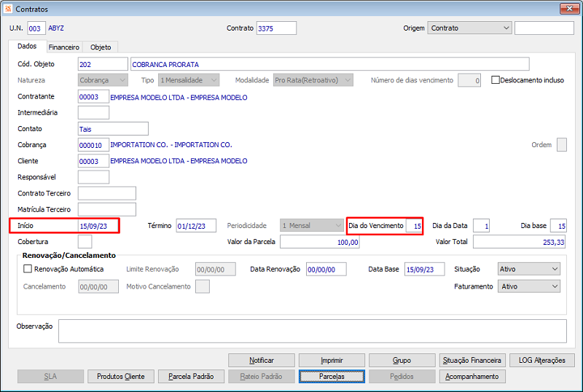Click the Intermediária field

94,112
